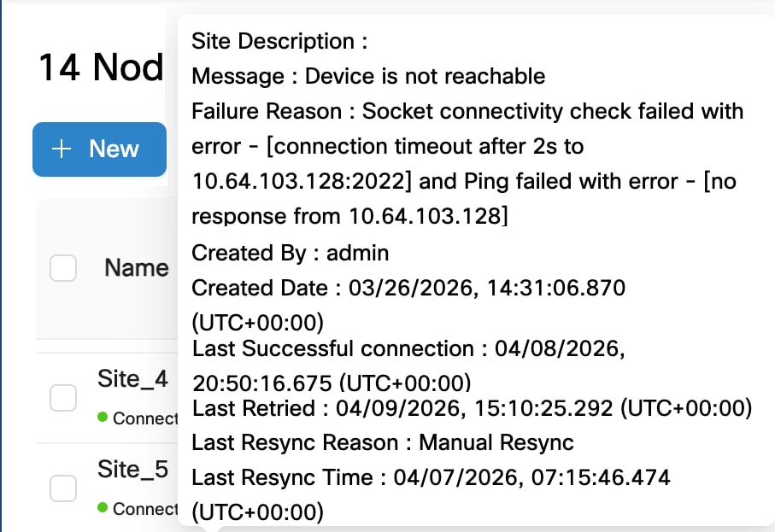Select the Site_5 row checkbox

tap(63, 488)
